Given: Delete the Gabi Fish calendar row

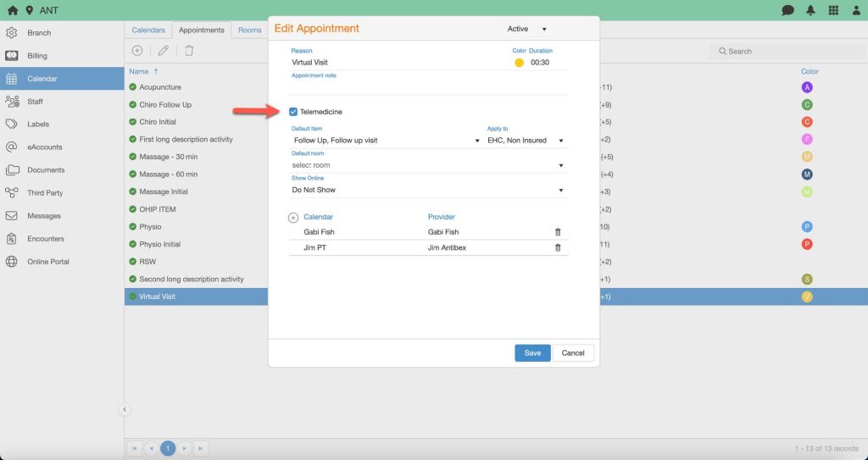Looking at the screenshot, I should (x=558, y=232).
